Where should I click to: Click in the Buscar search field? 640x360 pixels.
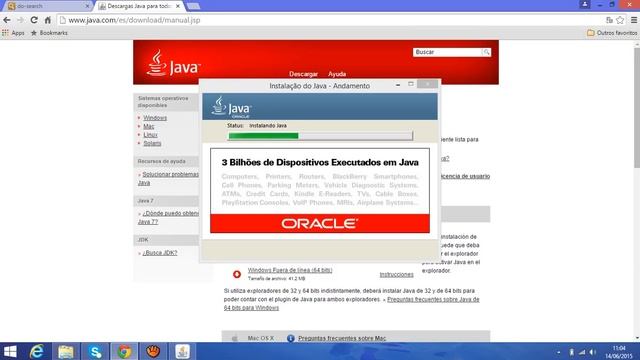[x=447, y=52]
